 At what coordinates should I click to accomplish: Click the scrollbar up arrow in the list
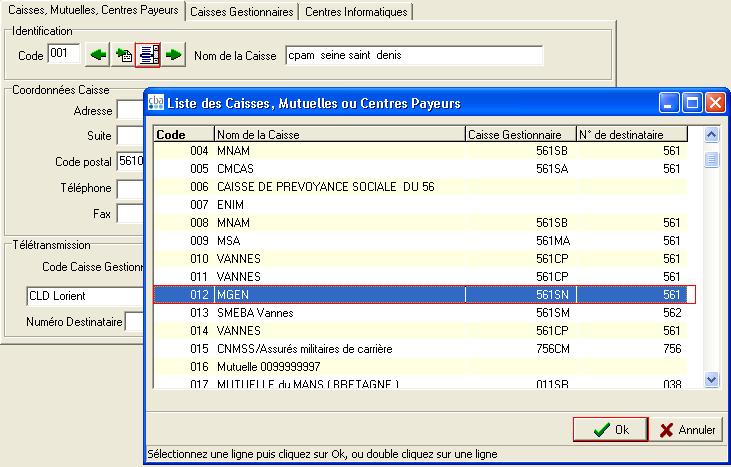(711, 135)
